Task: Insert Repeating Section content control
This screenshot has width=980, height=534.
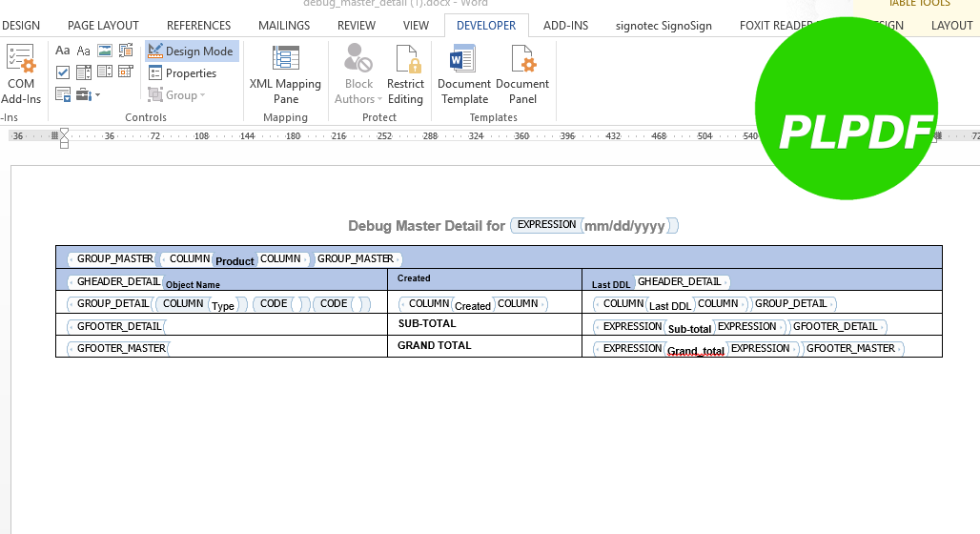Action: pyautogui.click(x=63, y=94)
